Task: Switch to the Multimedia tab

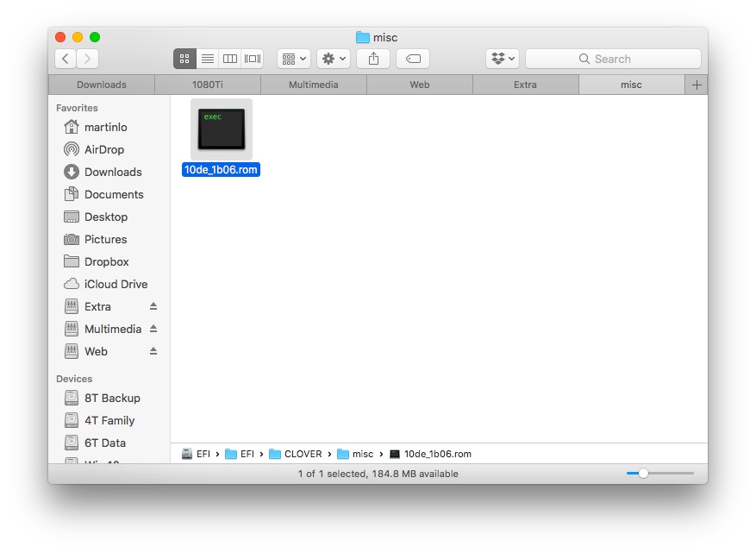Action: (x=314, y=85)
